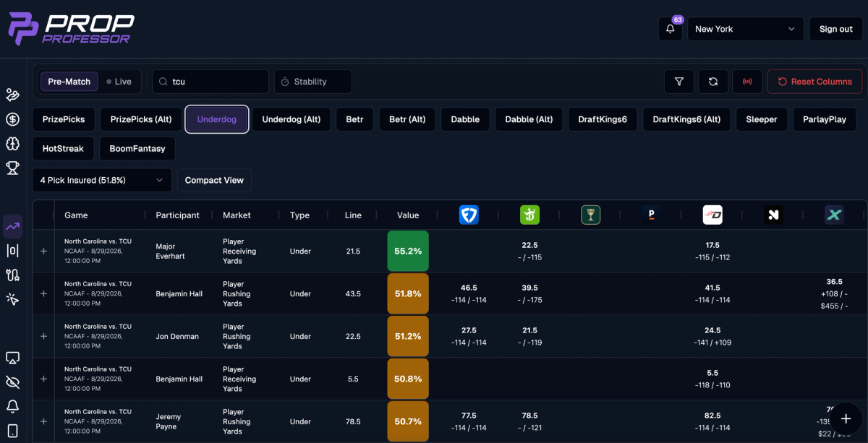Click the ESPN Bet 'P' column icon
Screen dimensions: 868x443
click(651, 215)
